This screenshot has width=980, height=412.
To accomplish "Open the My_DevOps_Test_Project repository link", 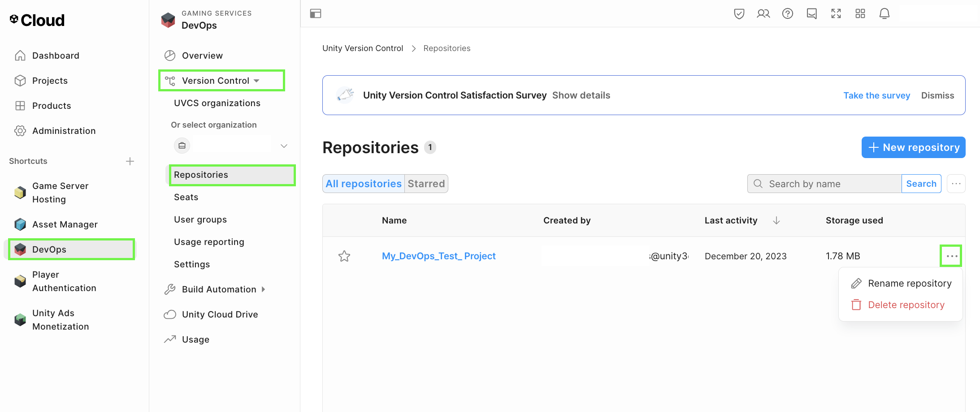I will tap(438, 256).
